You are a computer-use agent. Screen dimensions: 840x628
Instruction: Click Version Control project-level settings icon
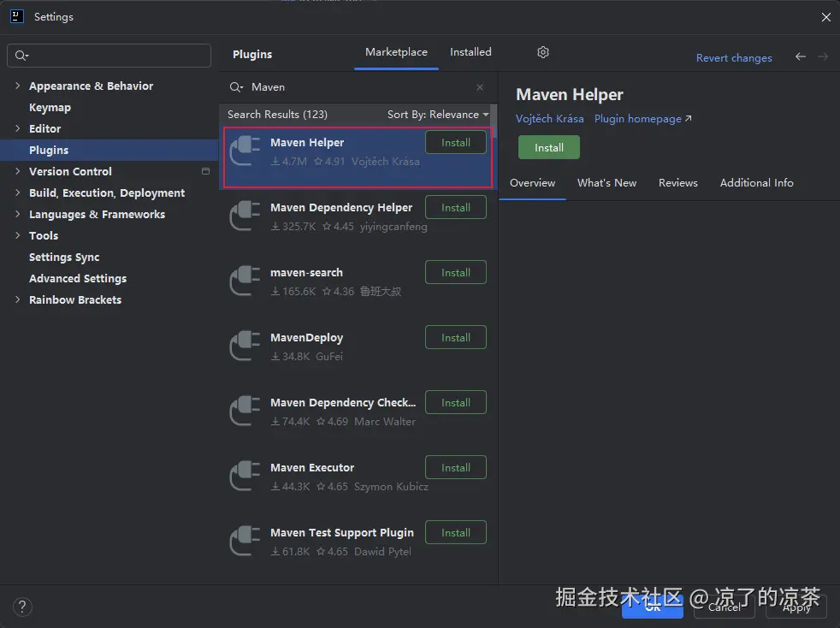click(x=205, y=171)
